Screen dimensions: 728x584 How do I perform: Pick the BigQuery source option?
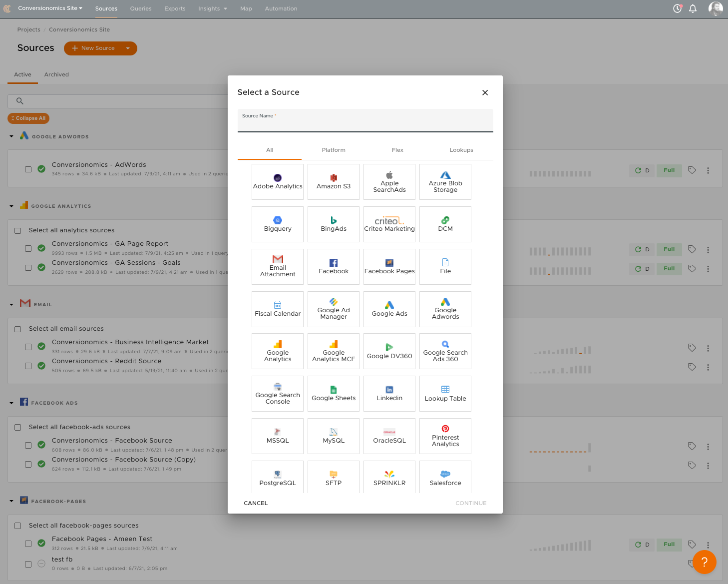(x=278, y=224)
